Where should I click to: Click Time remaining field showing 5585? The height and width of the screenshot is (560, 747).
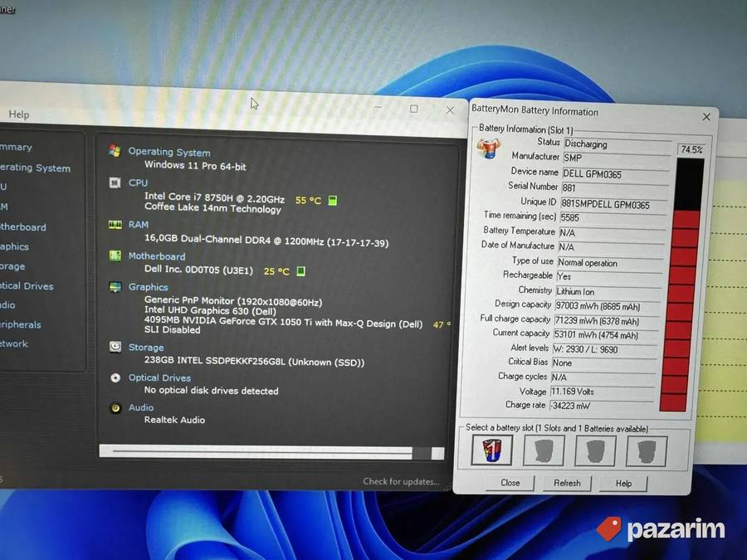click(x=613, y=217)
